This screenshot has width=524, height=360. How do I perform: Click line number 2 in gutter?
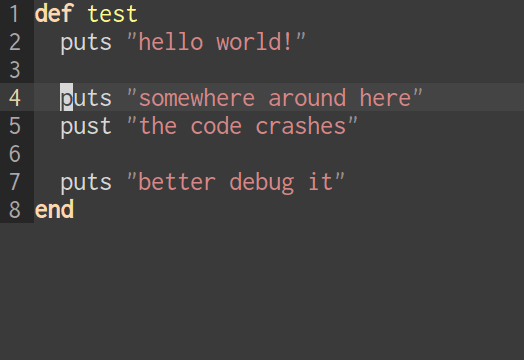15,42
